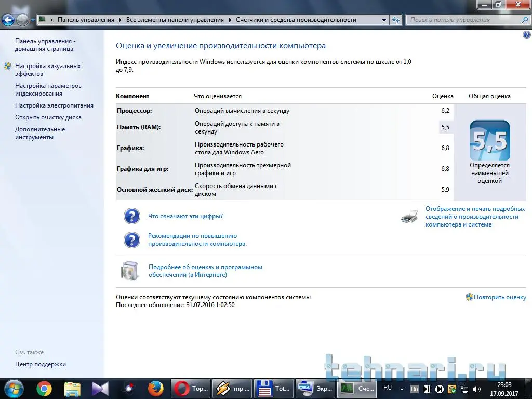This screenshot has height=399, width=532.
Task: Open 'Настройка электропитания' link
Action: 54,105
